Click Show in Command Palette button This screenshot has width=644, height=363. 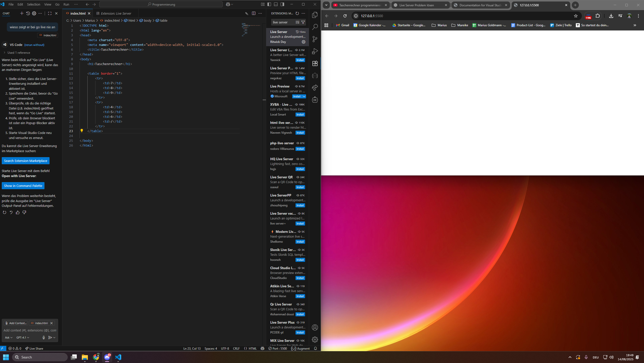point(23,186)
